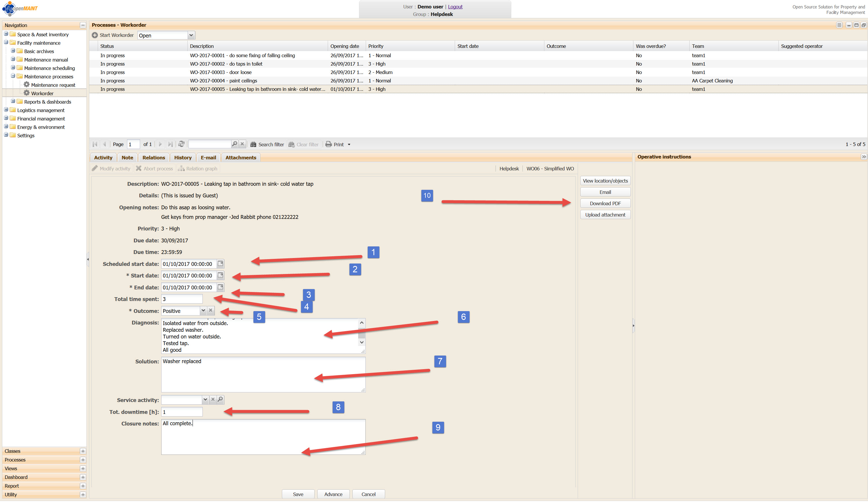Switch to the History tab
This screenshot has width=868, height=503.
[x=182, y=158]
